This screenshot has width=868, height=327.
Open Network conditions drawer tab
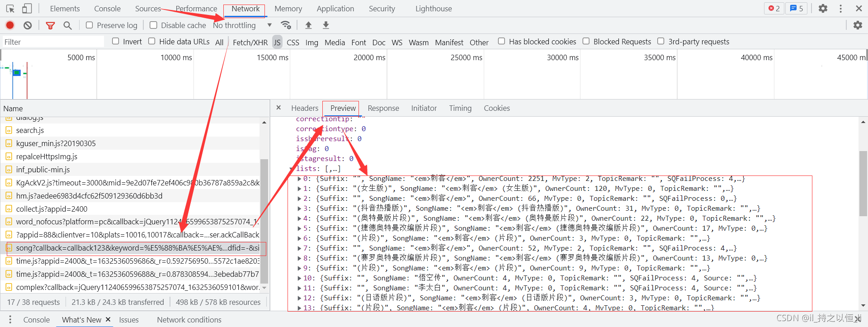click(189, 320)
